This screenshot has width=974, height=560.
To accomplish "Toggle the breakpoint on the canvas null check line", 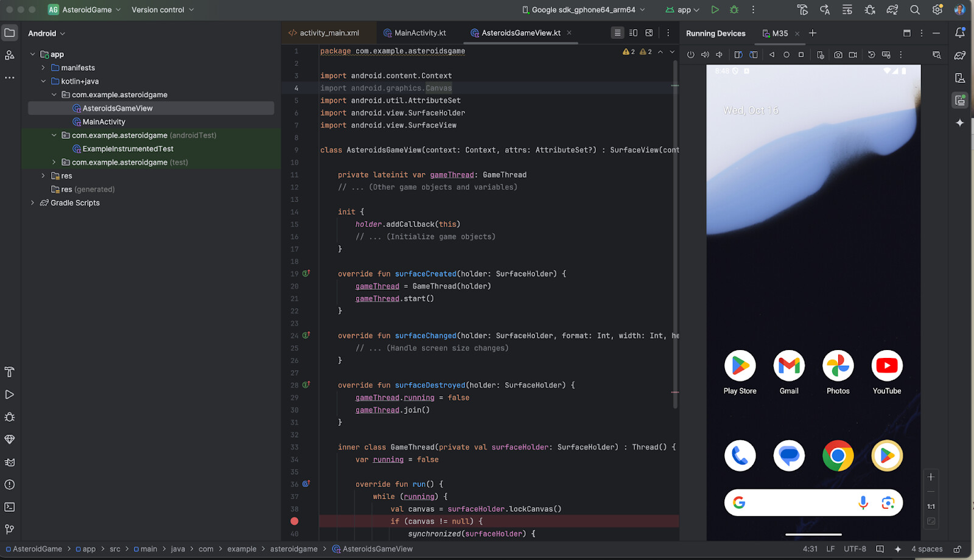I will pyautogui.click(x=295, y=521).
